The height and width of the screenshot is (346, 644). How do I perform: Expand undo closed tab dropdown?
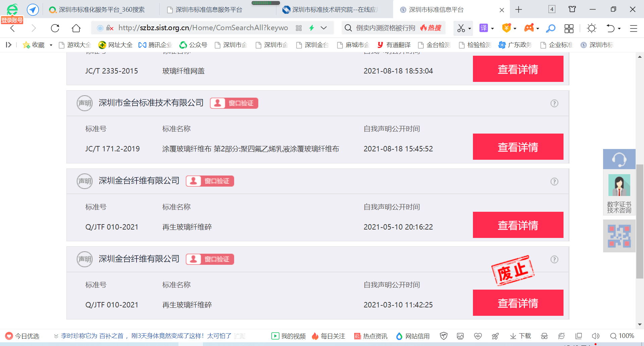[x=619, y=29]
